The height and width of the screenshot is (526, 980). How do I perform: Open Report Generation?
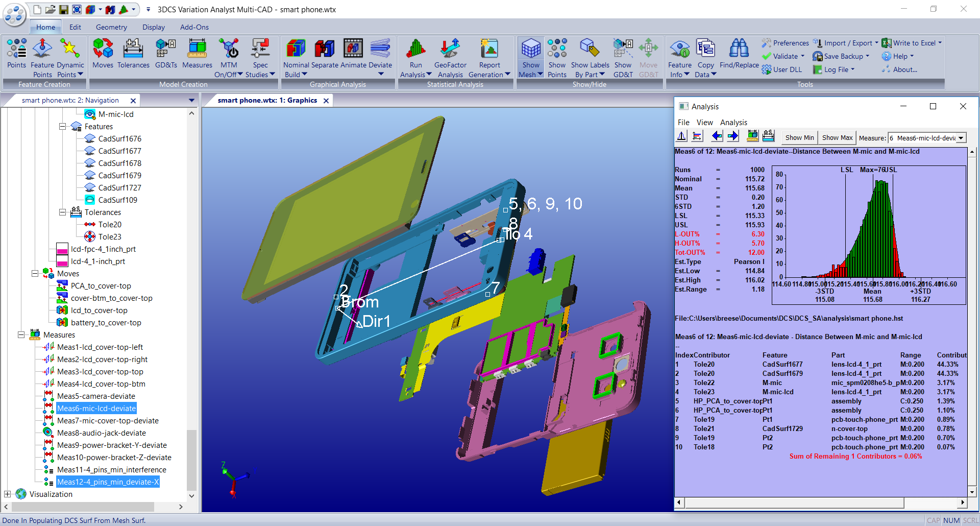click(489, 56)
